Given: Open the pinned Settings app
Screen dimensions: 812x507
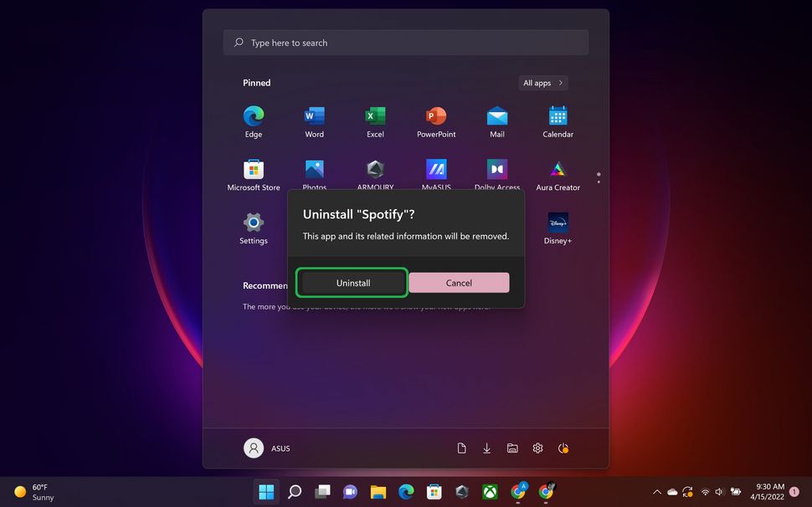Looking at the screenshot, I should 254,228.
